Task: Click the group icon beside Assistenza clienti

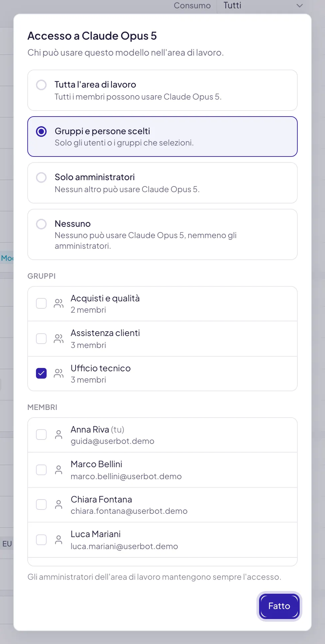Action: click(59, 339)
